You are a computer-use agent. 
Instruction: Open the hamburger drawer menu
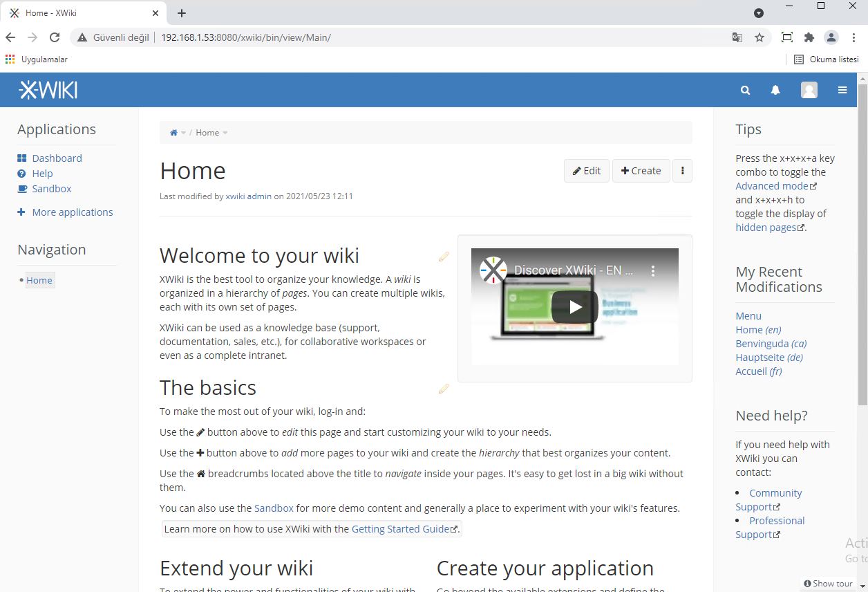point(842,90)
